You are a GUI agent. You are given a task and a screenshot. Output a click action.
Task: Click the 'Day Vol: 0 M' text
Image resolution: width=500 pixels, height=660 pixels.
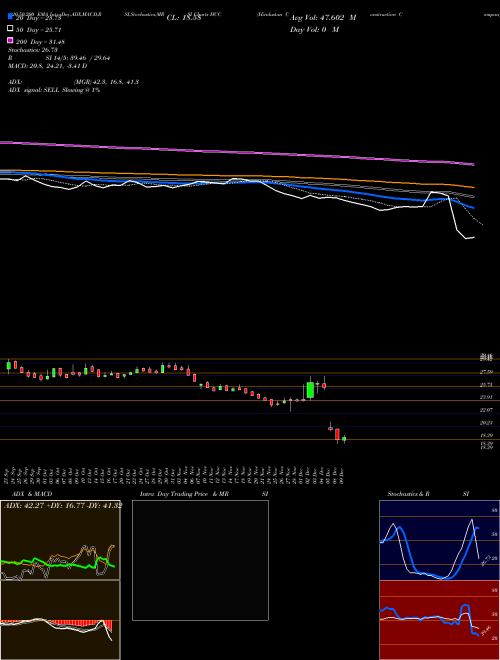(x=314, y=29)
